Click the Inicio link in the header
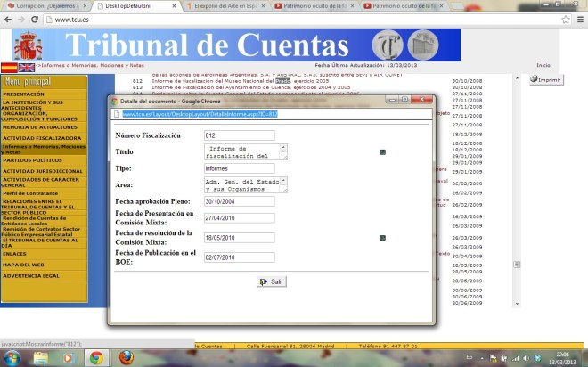This screenshot has height=367, width=588. click(543, 65)
